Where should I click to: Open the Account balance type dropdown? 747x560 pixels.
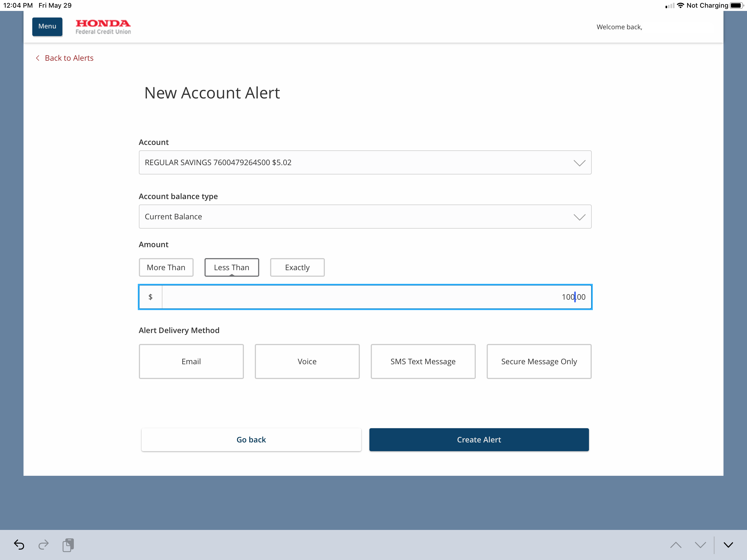click(x=365, y=217)
